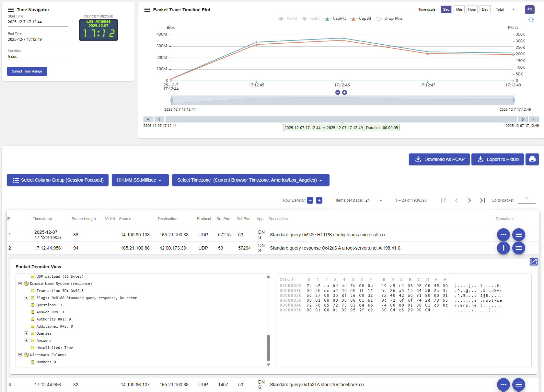The image size is (544, 392).
Task: Step timeline back one segment
Action: click(x=159, y=119)
